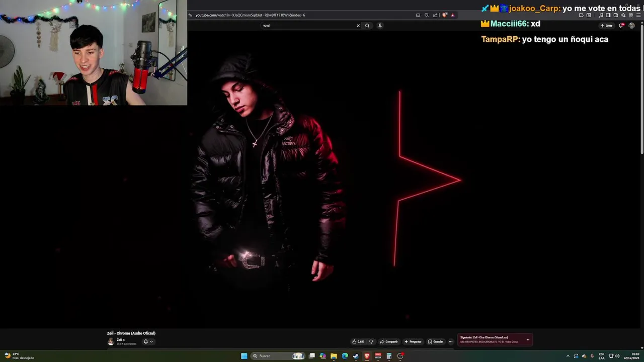Image resolution: width=644 pixels, height=362 pixels.
Task: Switch to Brave browser in taskbar
Action: pyautogui.click(x=367, y=356)
